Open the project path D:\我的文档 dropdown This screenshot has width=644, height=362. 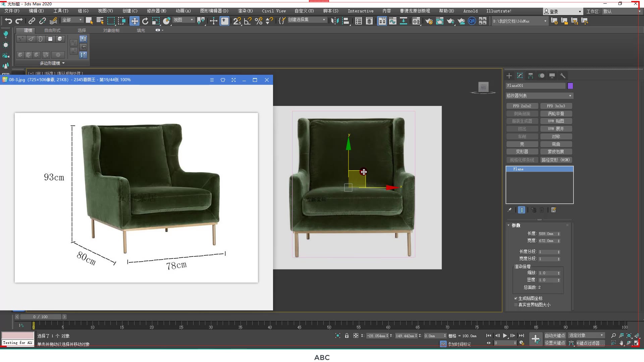pyautogui.click(x=520, y=21)
